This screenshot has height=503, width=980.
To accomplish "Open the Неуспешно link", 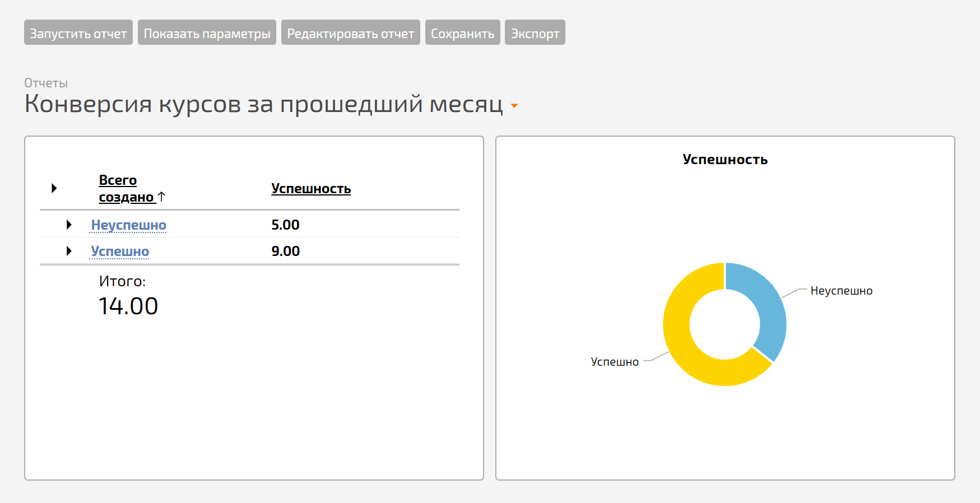I will (129, 225).
